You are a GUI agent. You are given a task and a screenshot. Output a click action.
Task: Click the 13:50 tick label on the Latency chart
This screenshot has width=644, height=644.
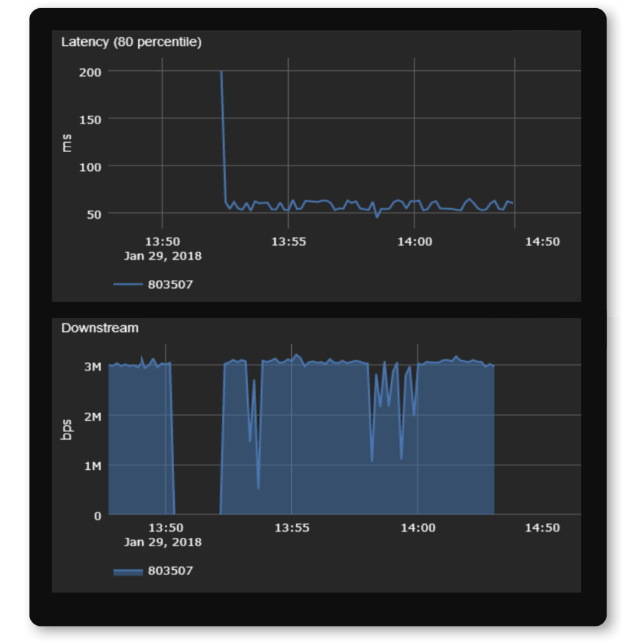164,241
